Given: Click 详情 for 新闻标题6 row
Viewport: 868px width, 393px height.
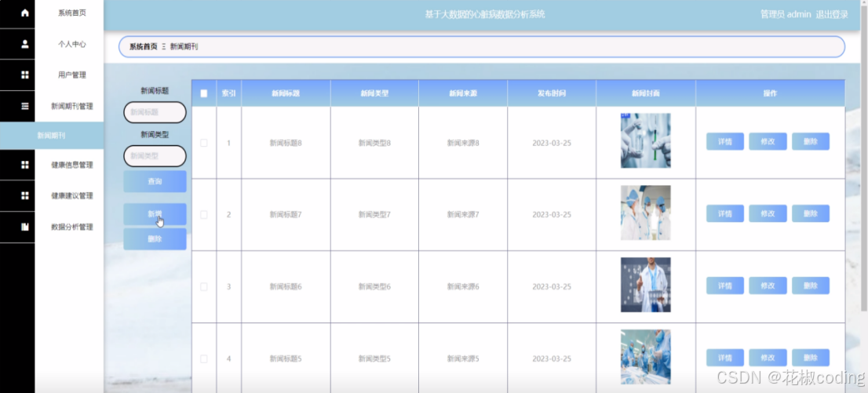Looking at the screenshot, I should coord(725,286).
